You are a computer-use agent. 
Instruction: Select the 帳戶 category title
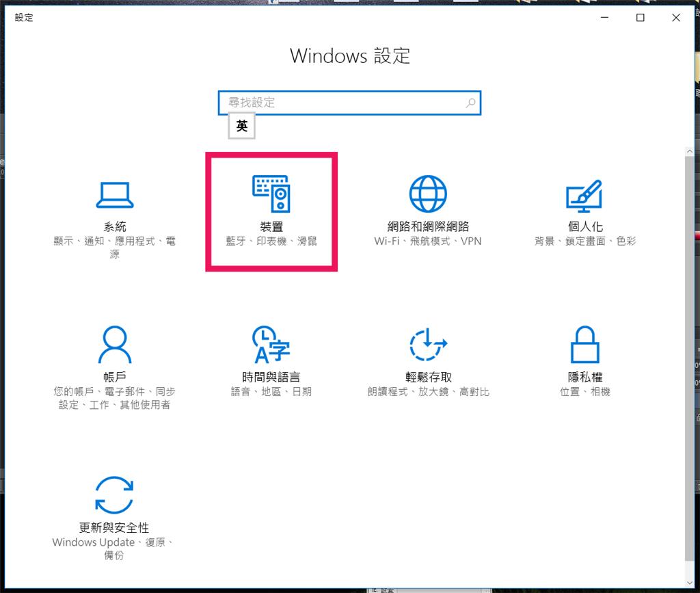(x=115, y=377)
